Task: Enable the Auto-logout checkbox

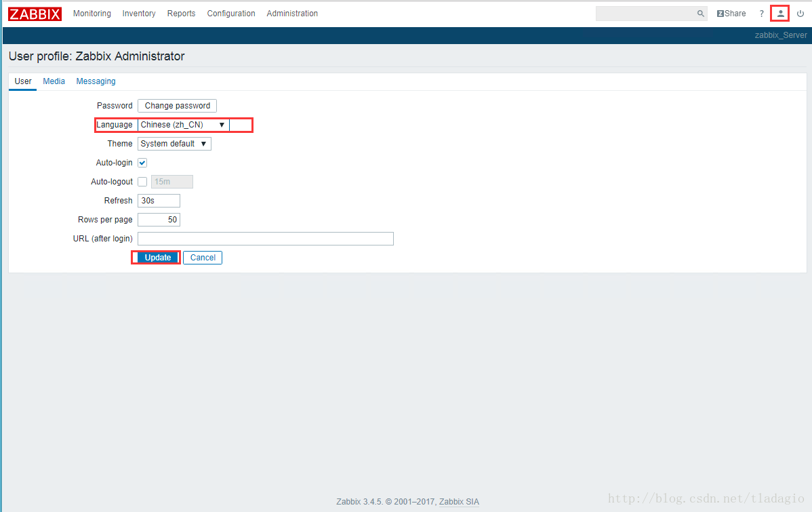Action: (x=142, y=182)
